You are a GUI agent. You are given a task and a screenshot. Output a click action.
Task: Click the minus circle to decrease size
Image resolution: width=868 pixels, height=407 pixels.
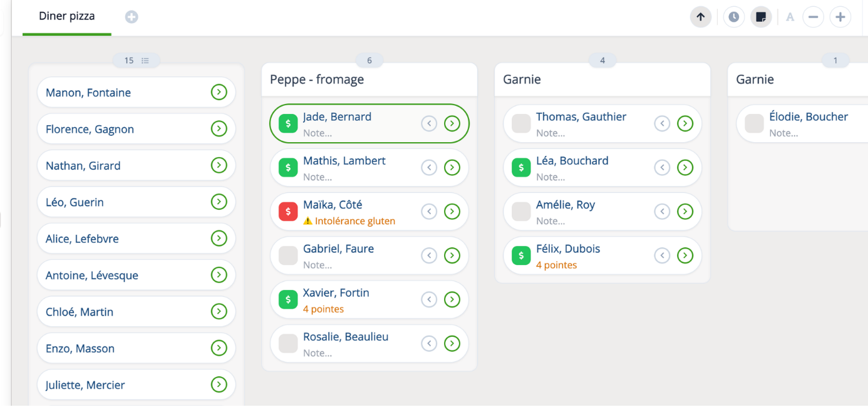(x=813, y=17)
